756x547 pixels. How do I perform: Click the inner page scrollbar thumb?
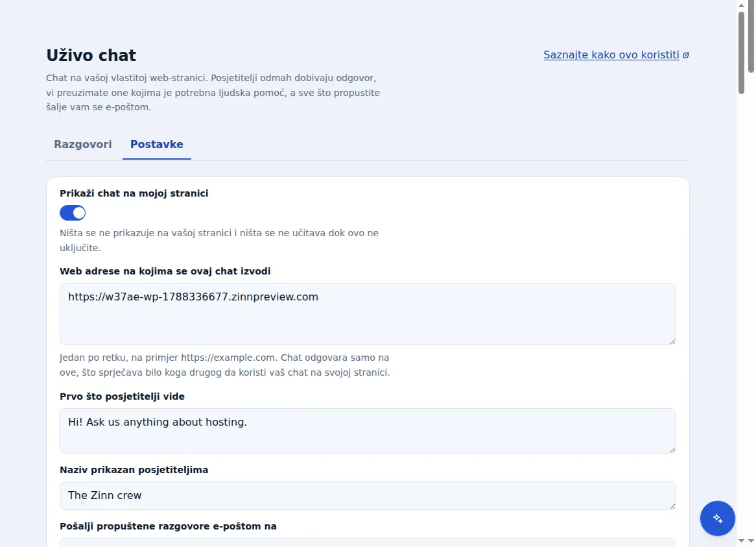pos(742,52)
